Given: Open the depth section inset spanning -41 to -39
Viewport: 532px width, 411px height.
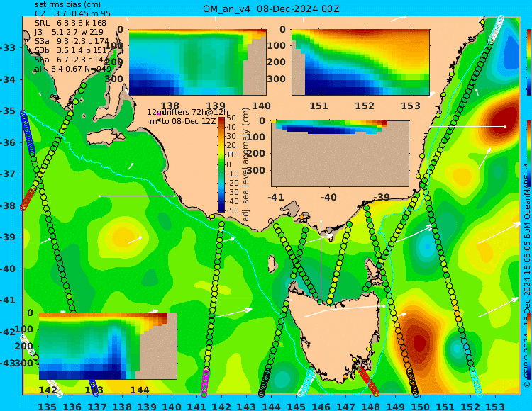Looking at the screenshot, I should click(x=340, y=154).
